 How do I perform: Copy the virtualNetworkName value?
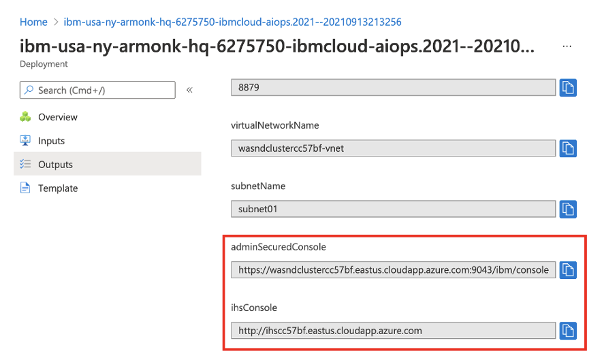(x=568, y=148)
